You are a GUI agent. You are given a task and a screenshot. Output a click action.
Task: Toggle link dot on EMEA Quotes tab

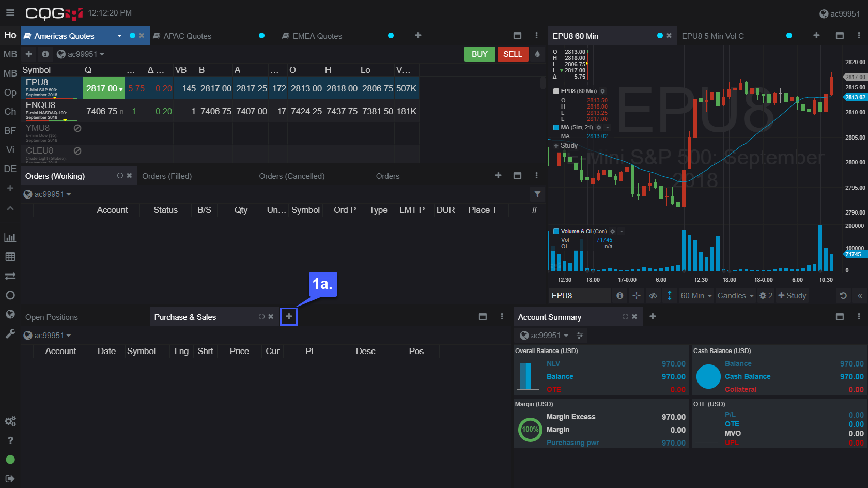point(391,35)
